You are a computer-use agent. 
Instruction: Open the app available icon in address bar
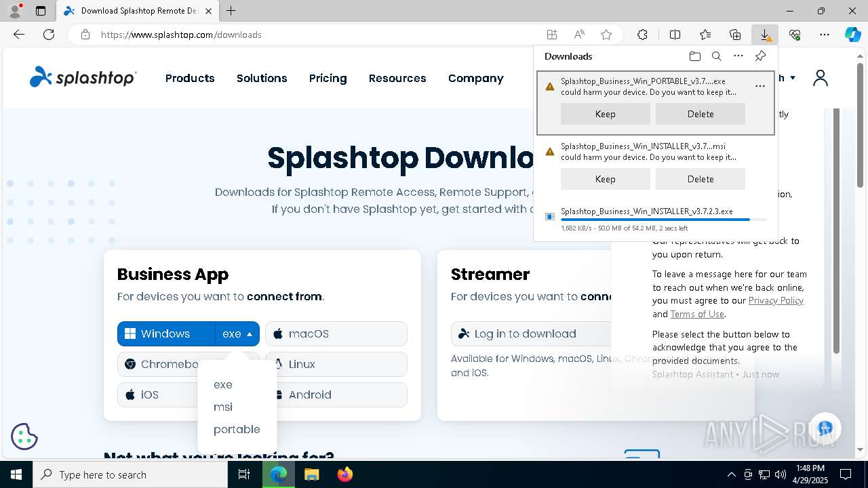552,35
